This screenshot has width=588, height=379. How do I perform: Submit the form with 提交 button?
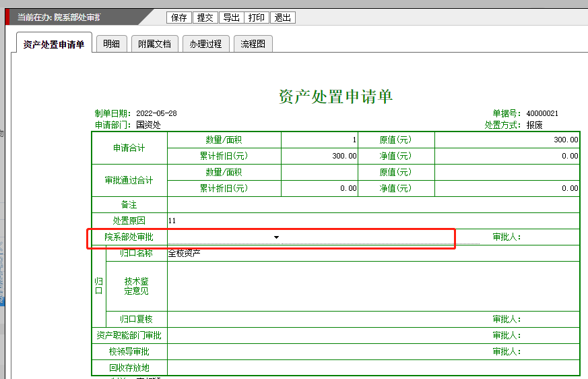tap(205, 18)
